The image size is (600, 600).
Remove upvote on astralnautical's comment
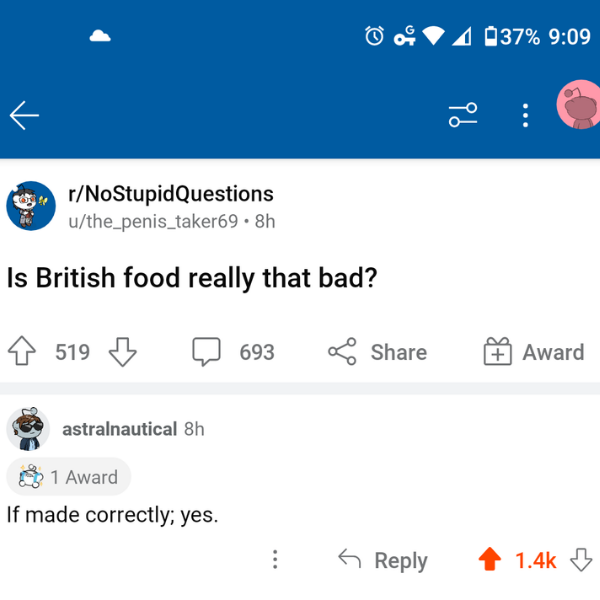tap(490, 559)
